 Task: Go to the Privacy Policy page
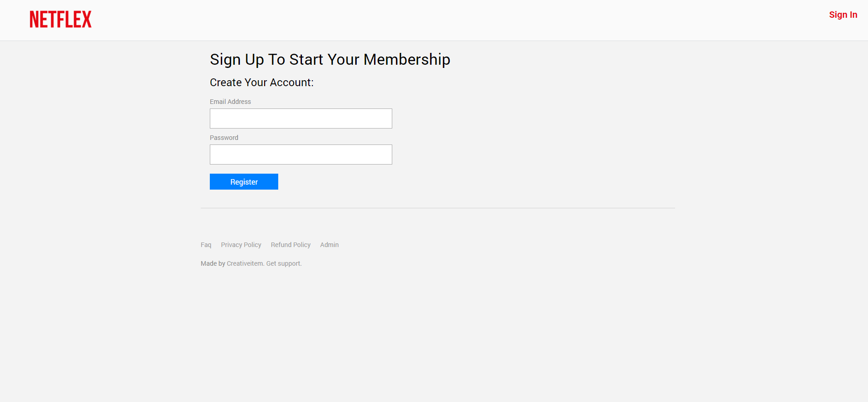pyautogui.click(x=241, y=245)
